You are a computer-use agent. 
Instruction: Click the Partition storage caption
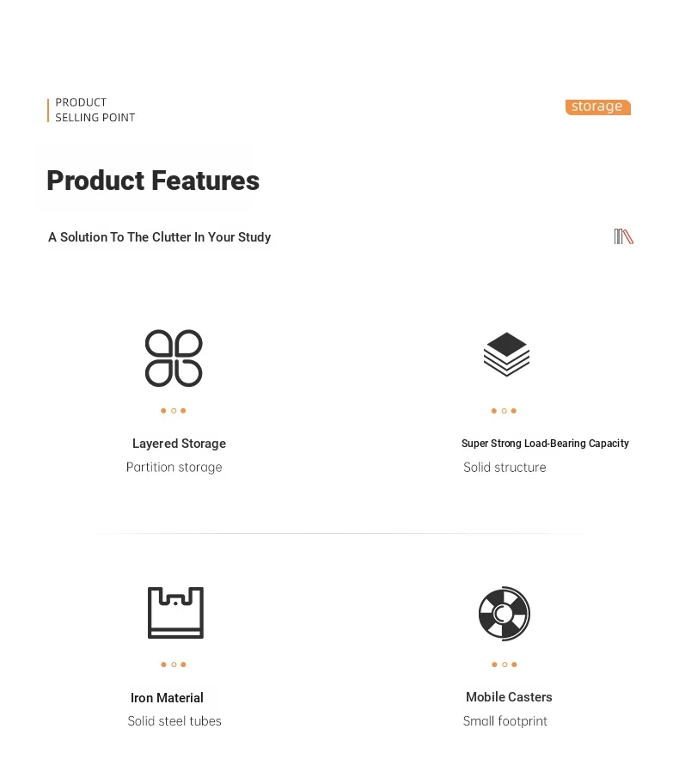tap(174, 467)
